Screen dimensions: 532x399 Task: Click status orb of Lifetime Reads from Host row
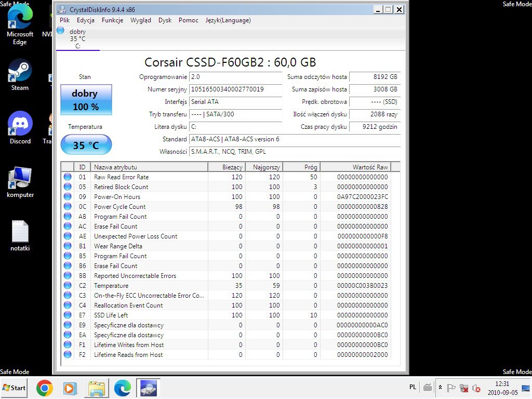[68, 354]
